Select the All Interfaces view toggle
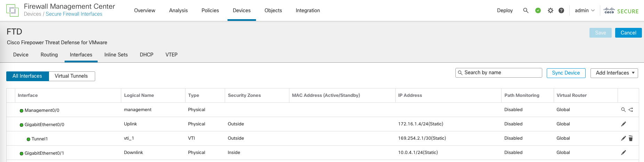The width and height of the screenshot is (644, 162). [x=27, y=76]
